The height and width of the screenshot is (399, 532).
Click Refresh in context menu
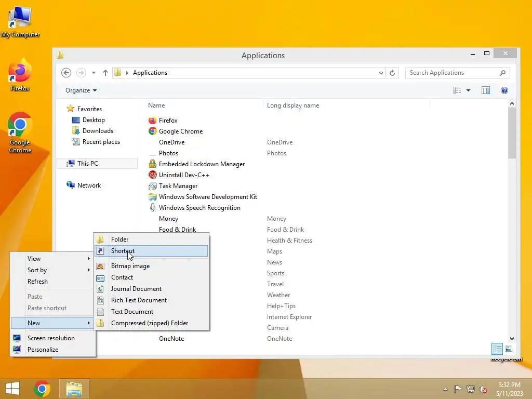tap(52, 282)
